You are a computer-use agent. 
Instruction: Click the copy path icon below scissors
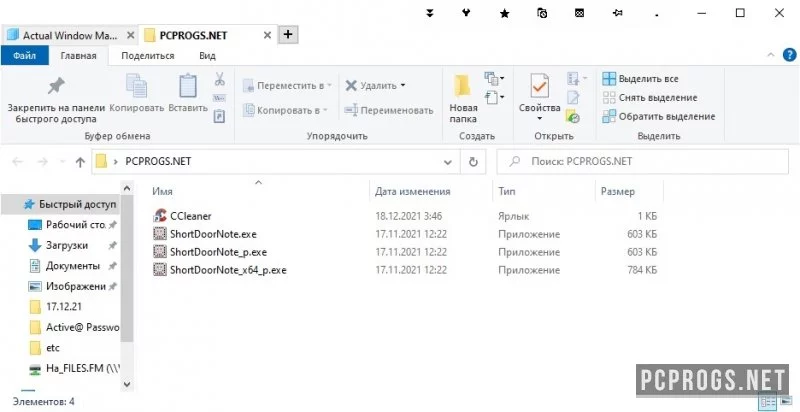219,98
